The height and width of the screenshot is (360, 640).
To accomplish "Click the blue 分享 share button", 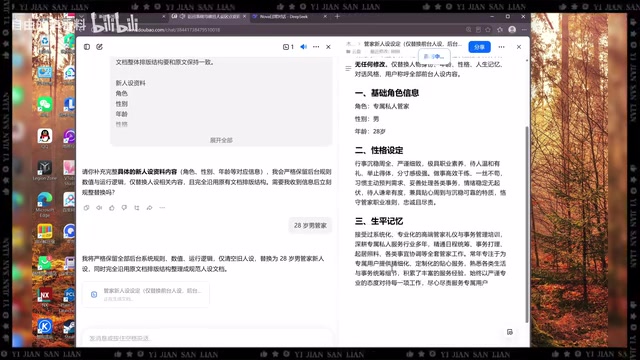I will [479, 47].
